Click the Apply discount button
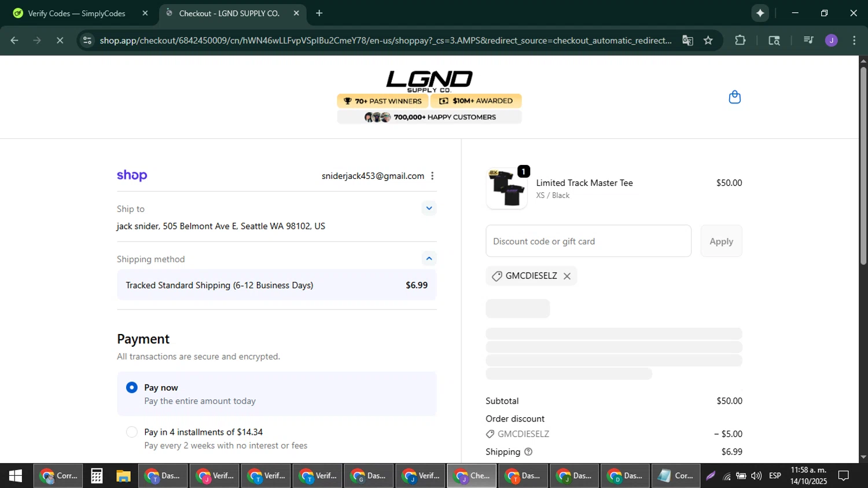Image resolution: width=868 pixels, height=488 pixels. [721, 241]
